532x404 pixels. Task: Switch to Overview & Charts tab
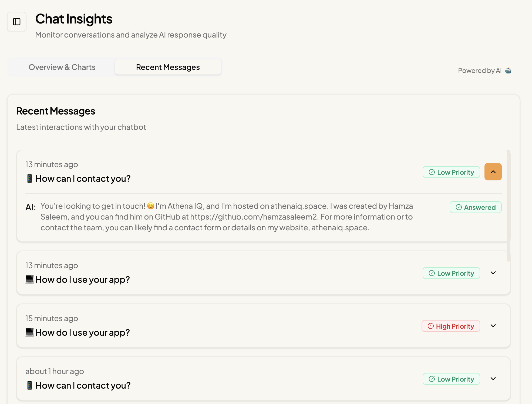pos(62,67)
